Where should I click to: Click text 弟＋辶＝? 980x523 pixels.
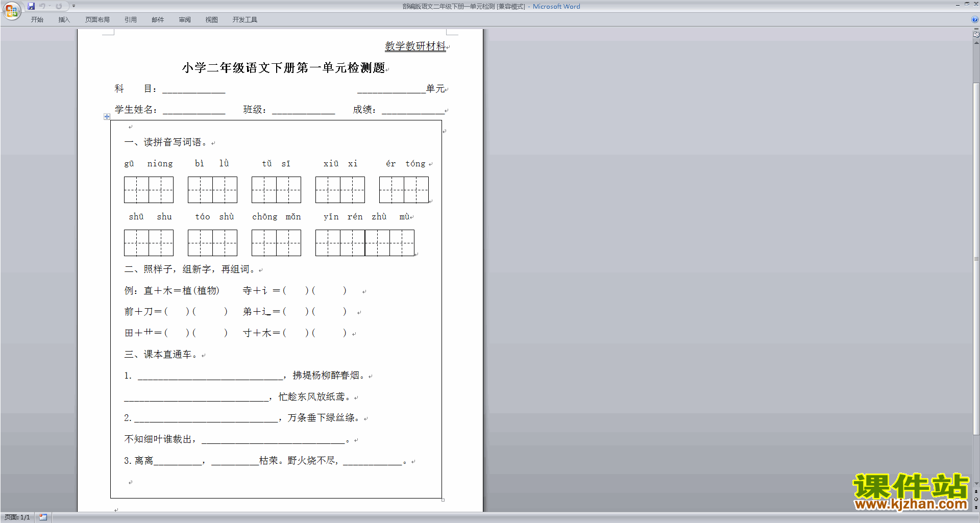tap(261, 312)
